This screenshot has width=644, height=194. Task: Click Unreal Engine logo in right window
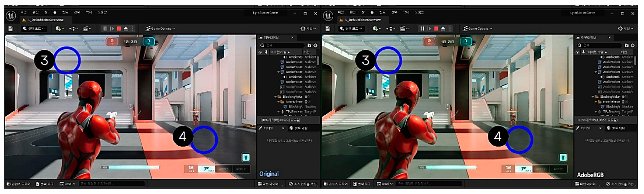328,16
